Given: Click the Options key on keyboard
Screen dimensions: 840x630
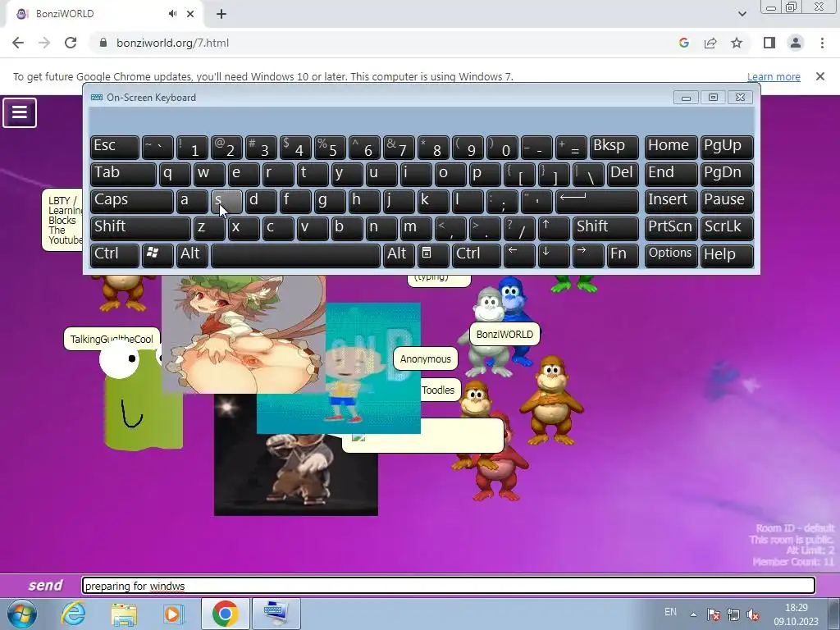Looking at the screenshot, I should click(671, 254).
